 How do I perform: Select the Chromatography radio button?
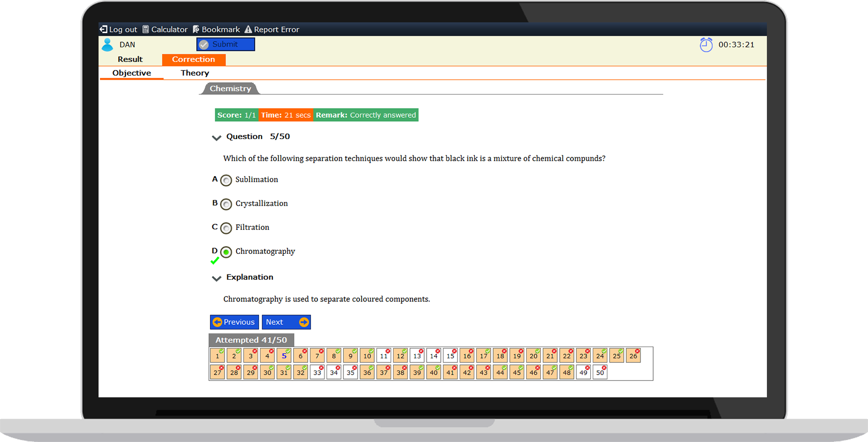coord(227,252)
